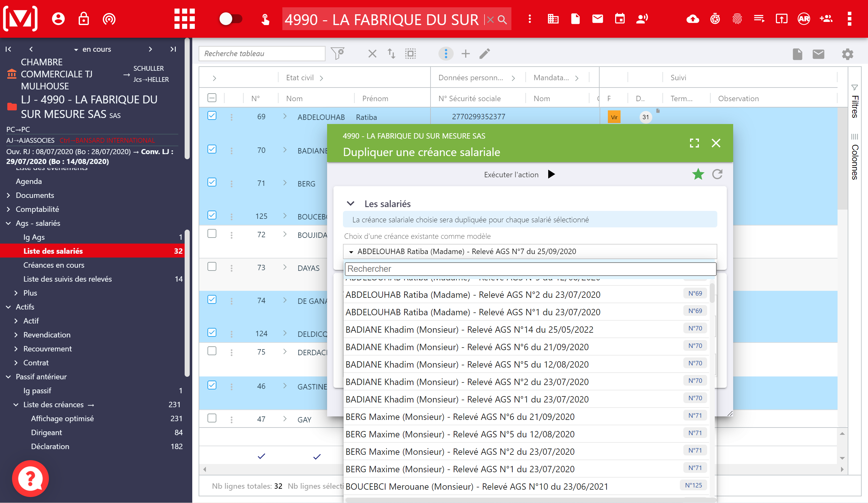Expand the Documents tree item

pos(8,195)
